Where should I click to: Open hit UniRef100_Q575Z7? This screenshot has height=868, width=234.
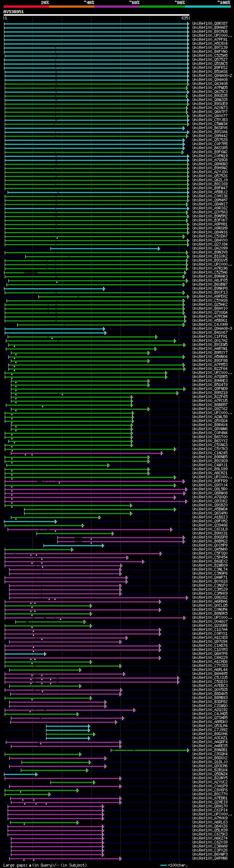coord(210,60)
